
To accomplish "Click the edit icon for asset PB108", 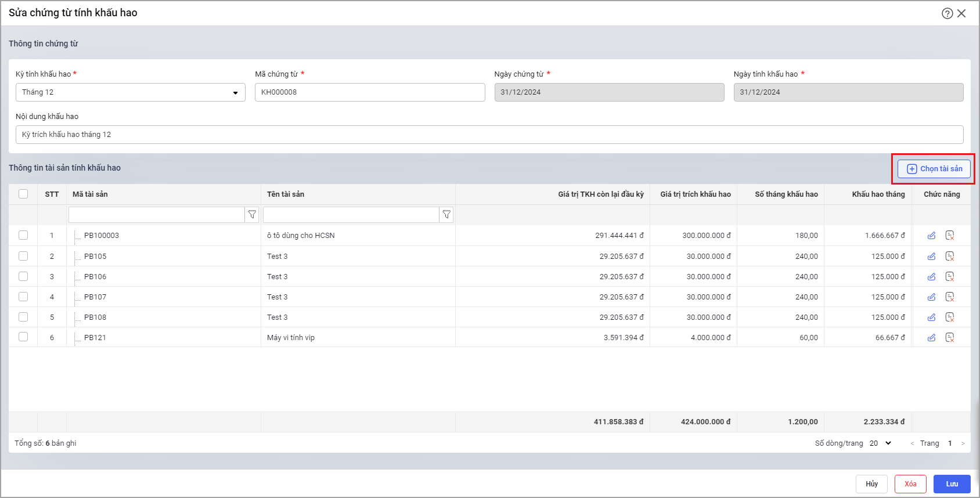I will (931, 317).
